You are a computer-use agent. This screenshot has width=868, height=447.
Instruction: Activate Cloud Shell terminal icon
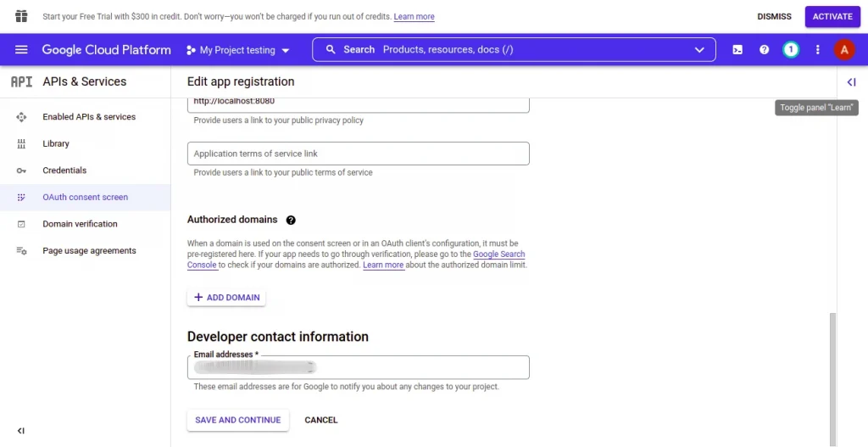(737, 50)
